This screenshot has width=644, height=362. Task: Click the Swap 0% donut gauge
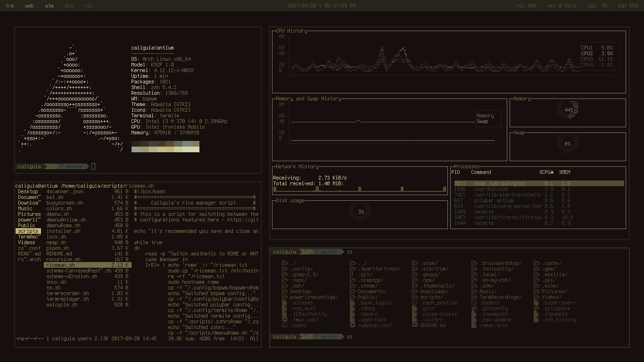point(567,144)
